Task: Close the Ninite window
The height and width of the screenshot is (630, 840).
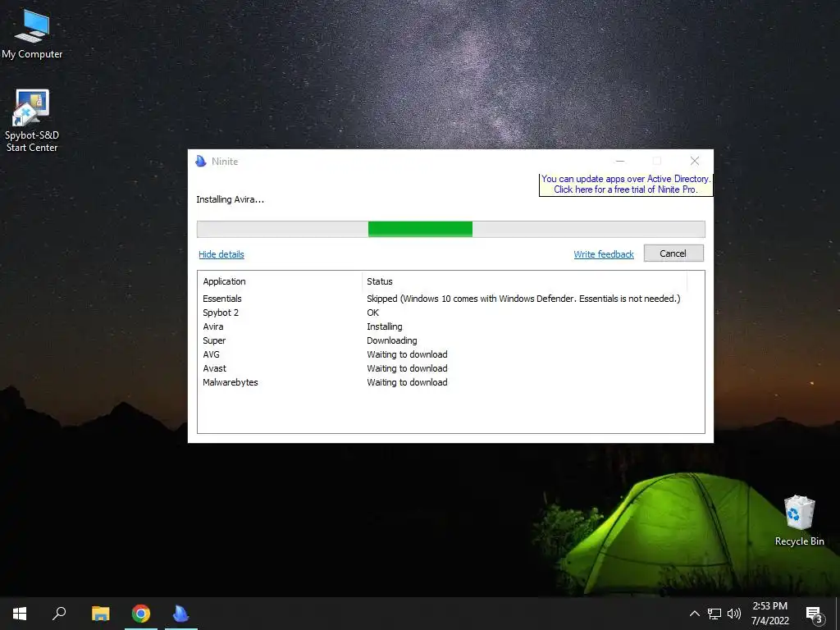Action: pyautogui.click(x=695, y=161)
